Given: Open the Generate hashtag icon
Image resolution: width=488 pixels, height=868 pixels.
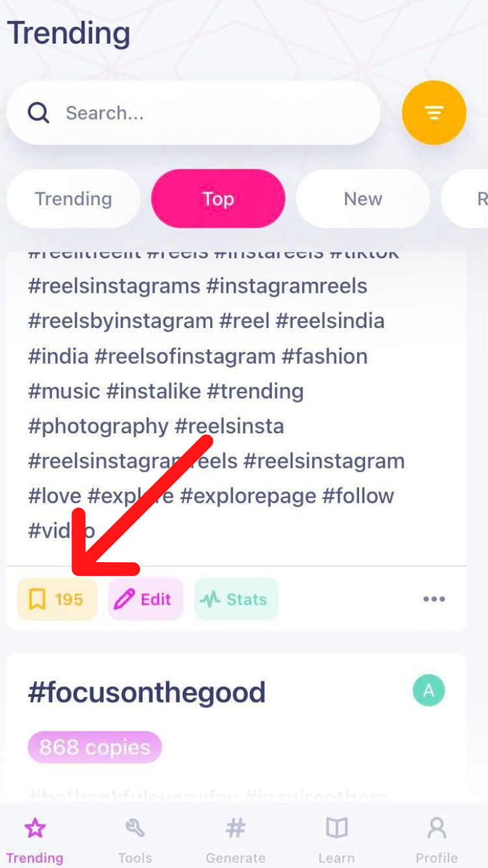Looking at the screenshot, I should click(x=236, y=839).
